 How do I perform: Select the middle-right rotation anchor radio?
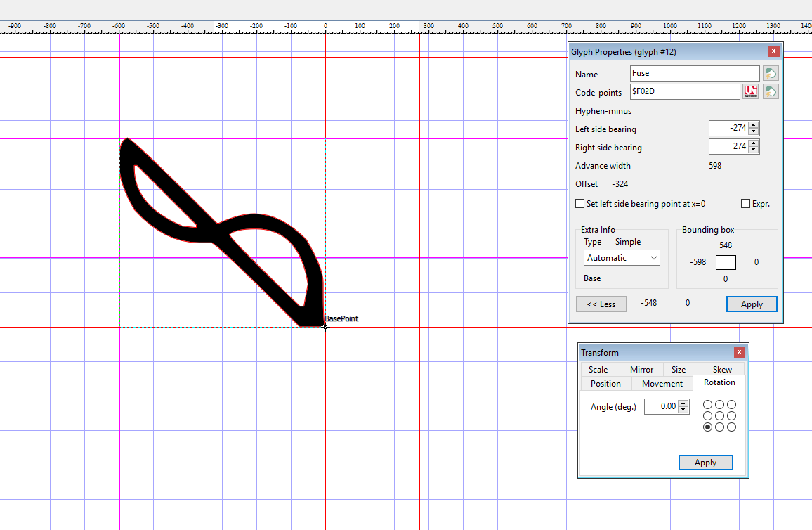pos(731,415)
